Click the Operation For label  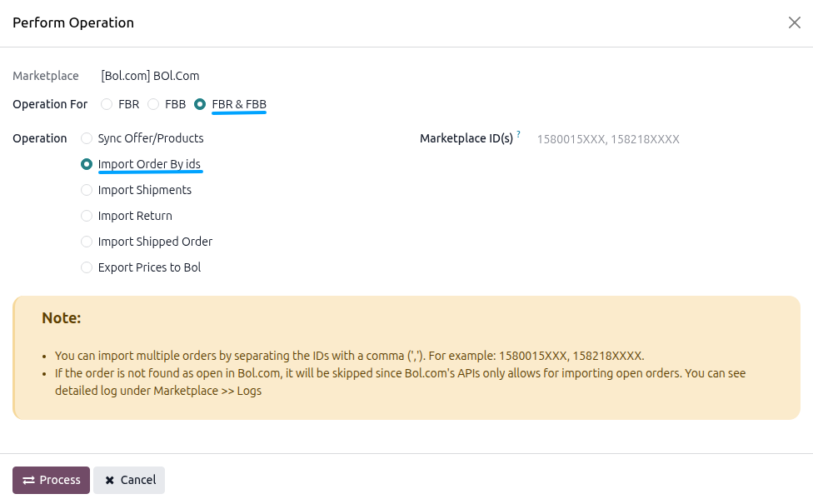(x=50, y=104)
